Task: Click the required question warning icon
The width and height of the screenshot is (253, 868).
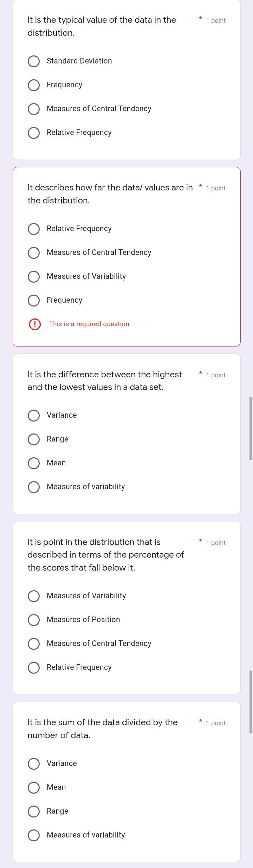Action: tap(34, 324)
